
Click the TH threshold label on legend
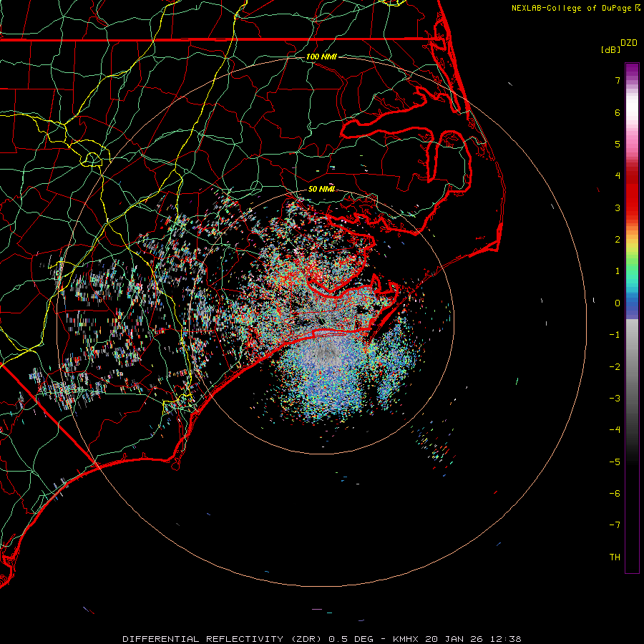615,557
